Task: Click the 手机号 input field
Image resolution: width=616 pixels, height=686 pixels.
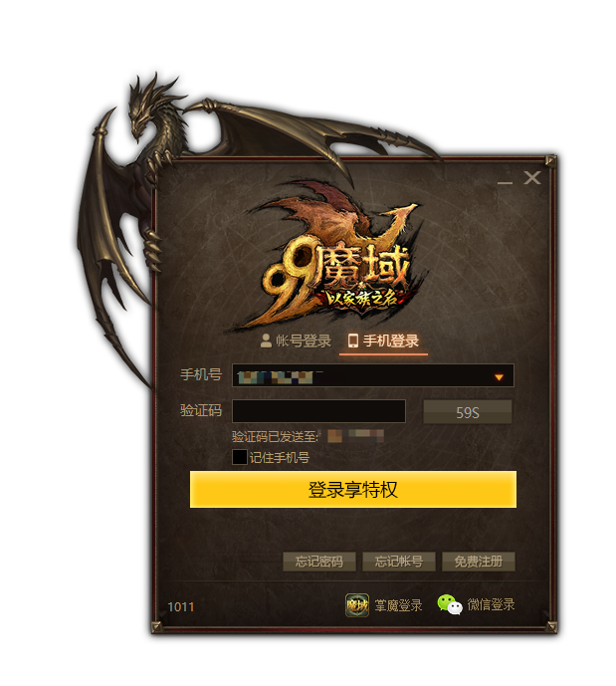Action: [x=373, y=375]
